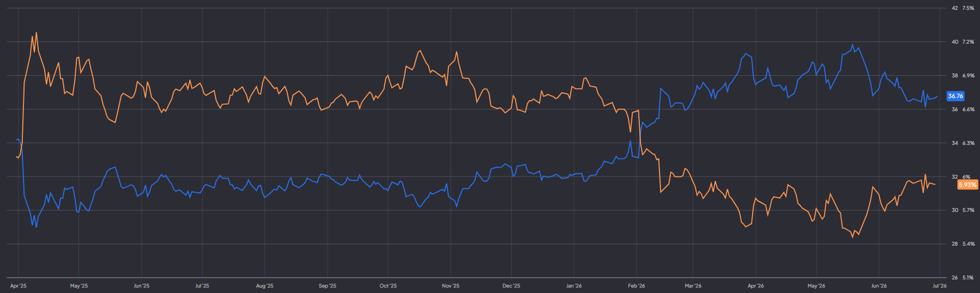Click the 34 price scale label

(x=954, y=143)
